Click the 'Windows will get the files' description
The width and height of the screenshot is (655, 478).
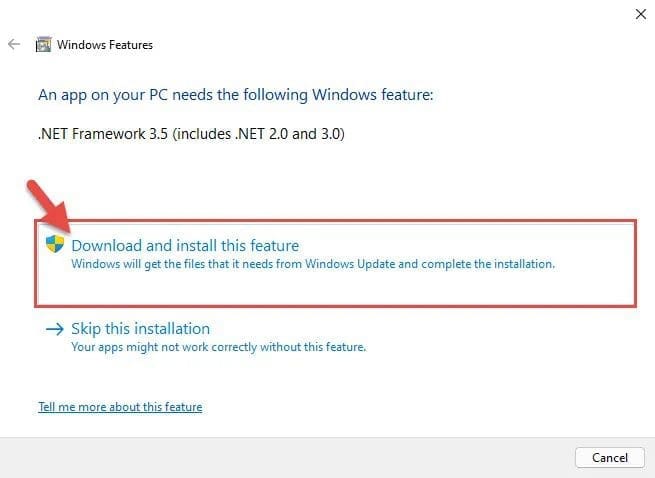pyautogui.click(x=312, y=265)
